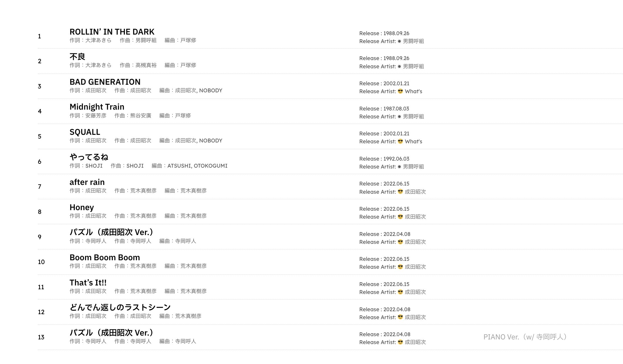Click arranger ATSUSHI, OTOKOGUMI credit on track 6

pyautogui.click(x=197, y=166)
